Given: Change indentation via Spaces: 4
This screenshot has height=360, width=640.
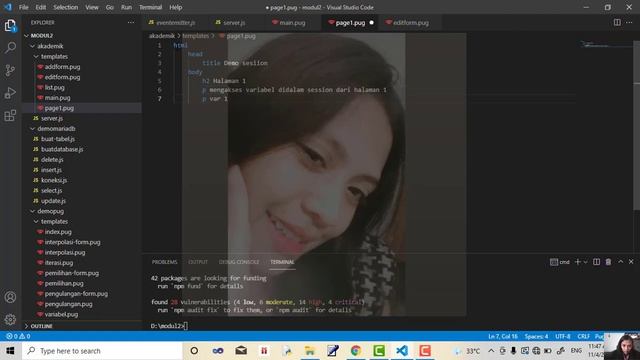Looking at the screenshot, I should click(x=536, y=336).
